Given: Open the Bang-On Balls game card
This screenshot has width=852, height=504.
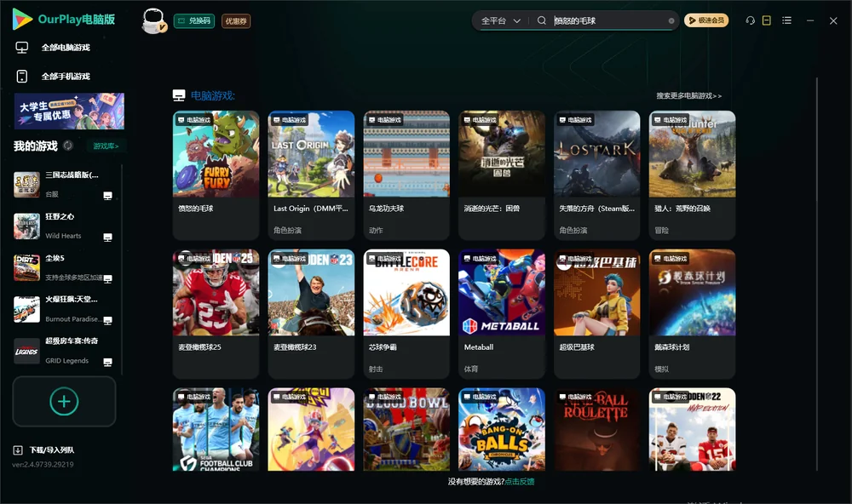Looking at the screenshot, I should (x=502, y=429).
